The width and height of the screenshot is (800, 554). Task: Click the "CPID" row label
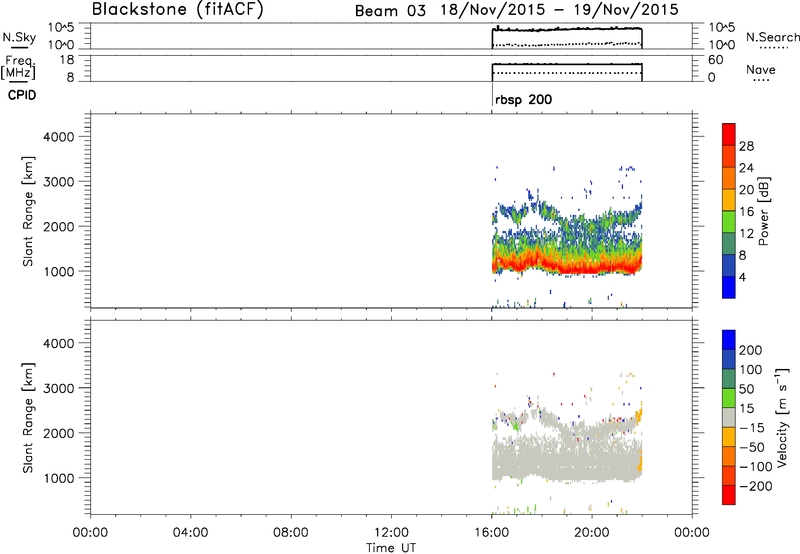point(22,95)
